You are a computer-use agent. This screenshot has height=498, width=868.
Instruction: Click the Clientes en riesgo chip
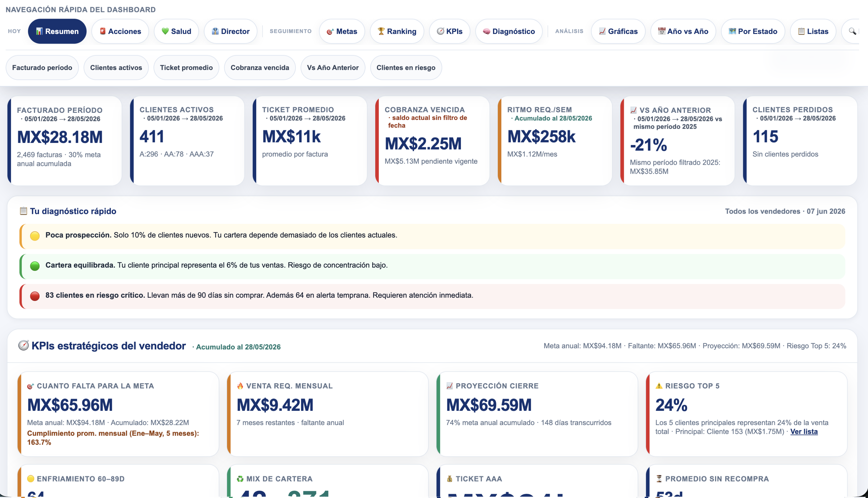406,67
